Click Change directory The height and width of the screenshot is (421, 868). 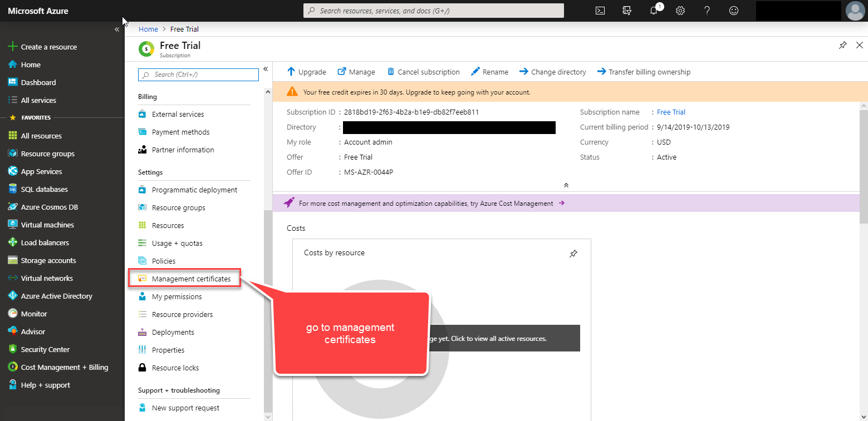pyautogui.click(x=552, y=72)
